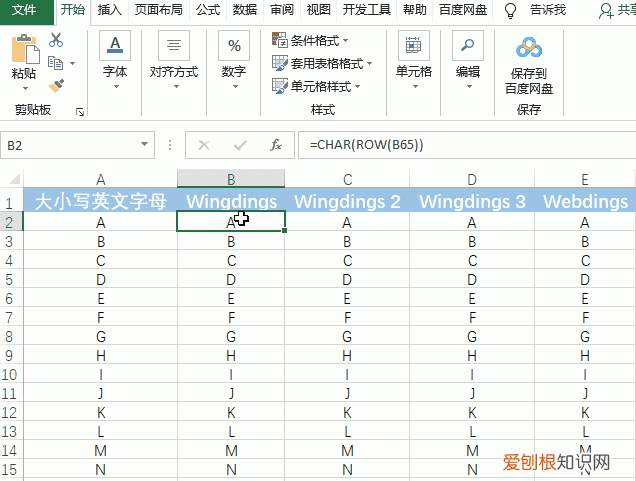Click the Tell Me (告诉我) search text
The height and width of the screenshot is (481, 636).
pos(548,10)
